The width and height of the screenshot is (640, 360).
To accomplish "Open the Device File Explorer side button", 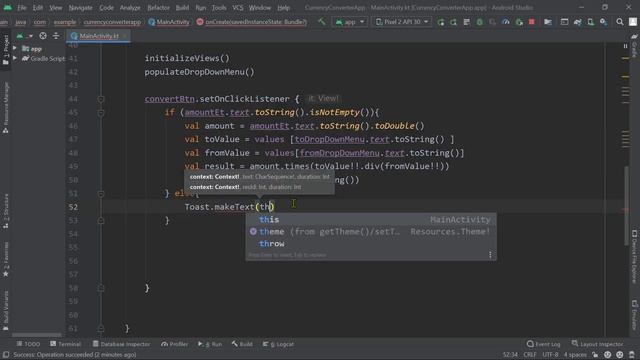I will [634, 256].
